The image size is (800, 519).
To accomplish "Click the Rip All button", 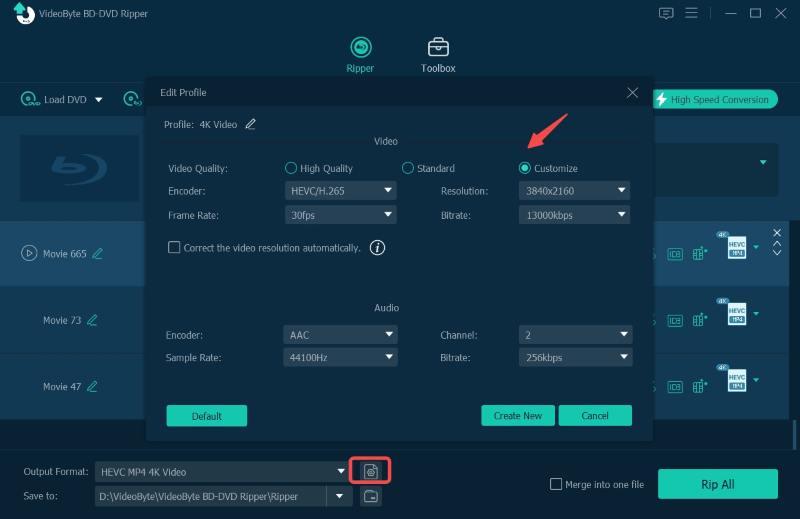I will 717,484.
